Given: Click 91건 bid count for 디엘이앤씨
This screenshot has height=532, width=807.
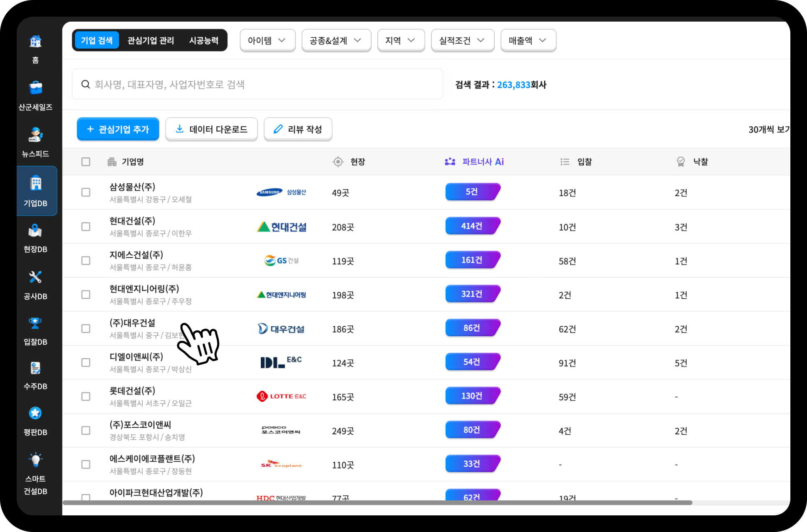Looking at the screenshot, I should 567,363.
